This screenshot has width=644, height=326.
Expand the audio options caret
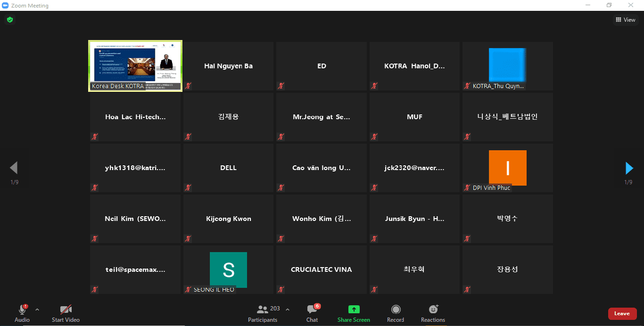tap(37, 310)
